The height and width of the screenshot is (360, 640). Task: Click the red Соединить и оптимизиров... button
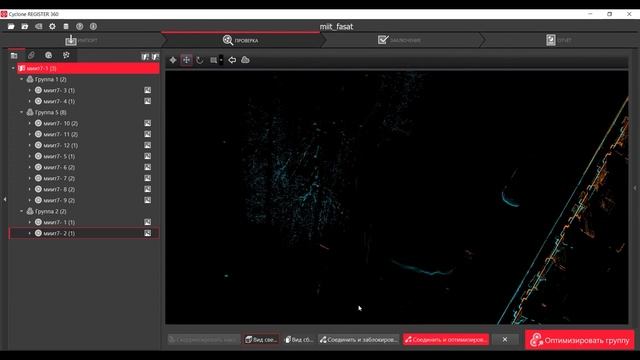[x=446, y=340]
